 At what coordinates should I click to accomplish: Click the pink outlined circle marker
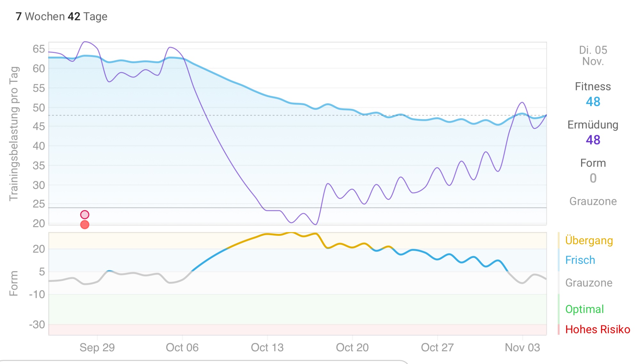[x=84, y=214]
